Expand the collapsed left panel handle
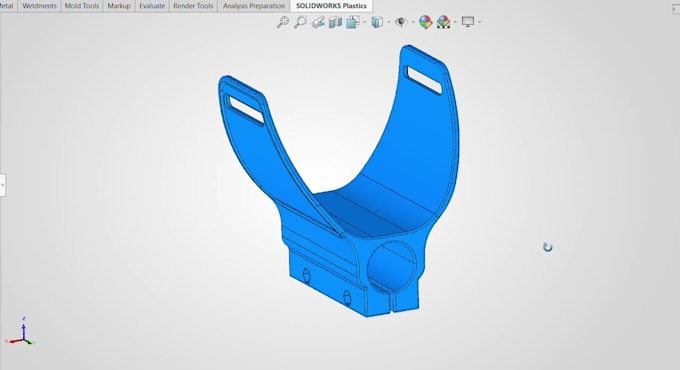 (2, 185)
